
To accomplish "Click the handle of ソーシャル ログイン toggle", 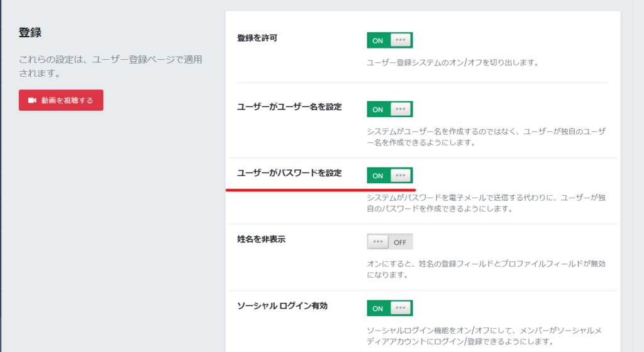I will pyautogui.click(x=401, y=307).
